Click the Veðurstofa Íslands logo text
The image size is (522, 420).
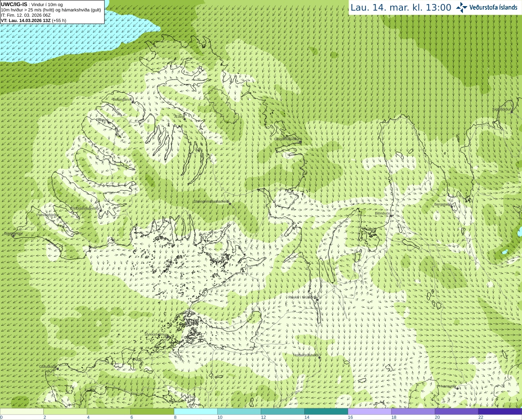click(x=493, y=7)
